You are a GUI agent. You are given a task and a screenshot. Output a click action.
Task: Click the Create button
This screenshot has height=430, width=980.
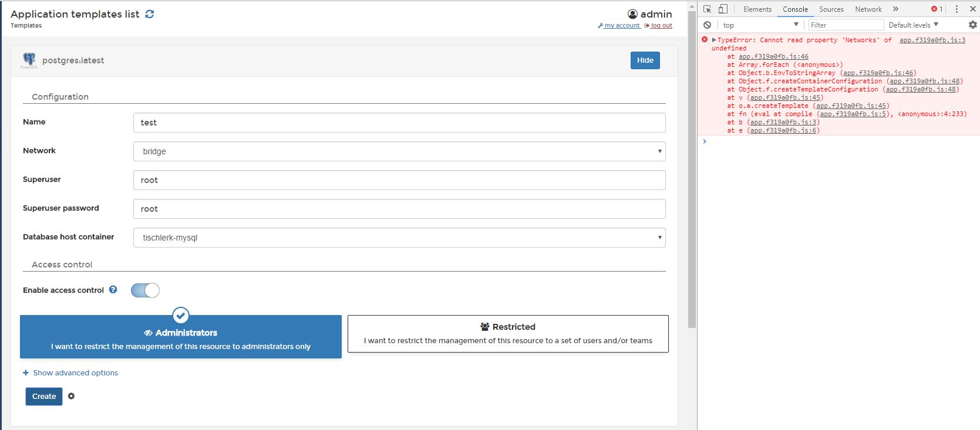[x=44, y=397]
